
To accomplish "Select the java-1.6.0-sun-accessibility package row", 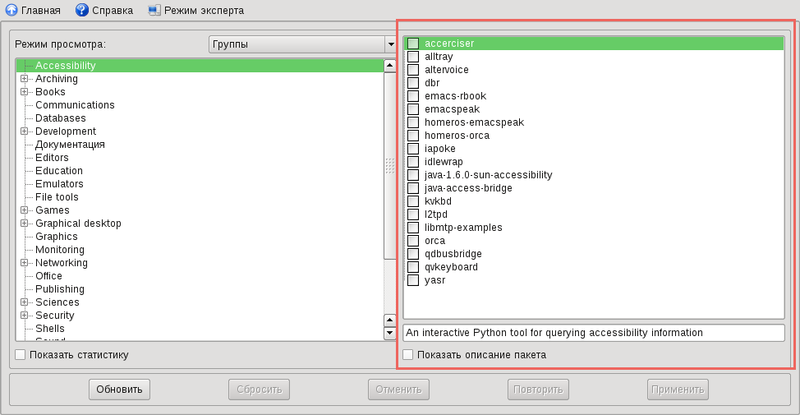I will [x=594, y=175].
